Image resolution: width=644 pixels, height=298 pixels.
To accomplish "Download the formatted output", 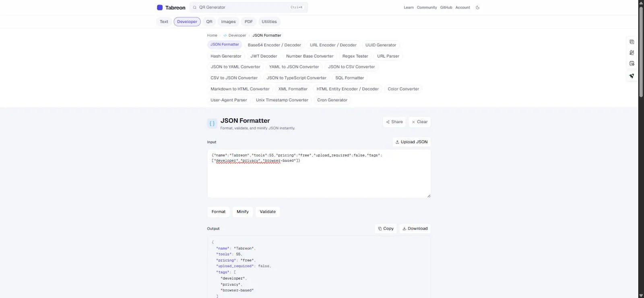I will point(415,229).
